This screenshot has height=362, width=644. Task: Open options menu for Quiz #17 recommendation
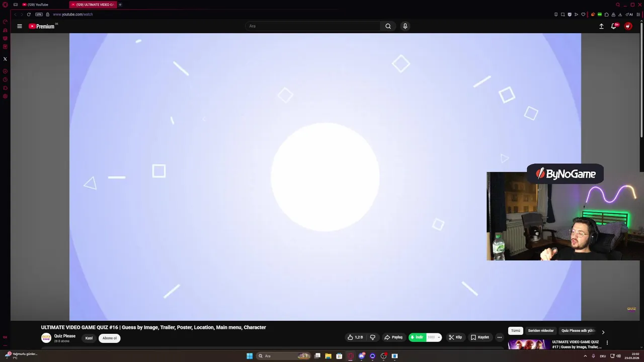[x=607, y=343]
